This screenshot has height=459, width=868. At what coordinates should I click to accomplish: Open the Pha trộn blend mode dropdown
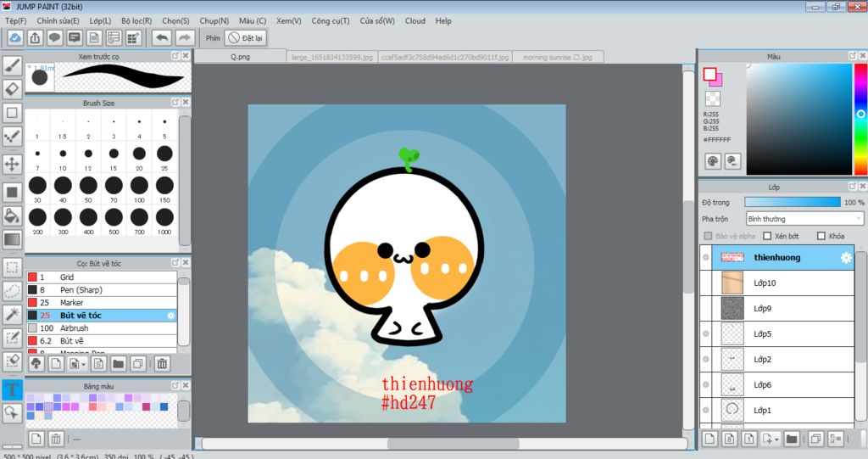point(804,219)
